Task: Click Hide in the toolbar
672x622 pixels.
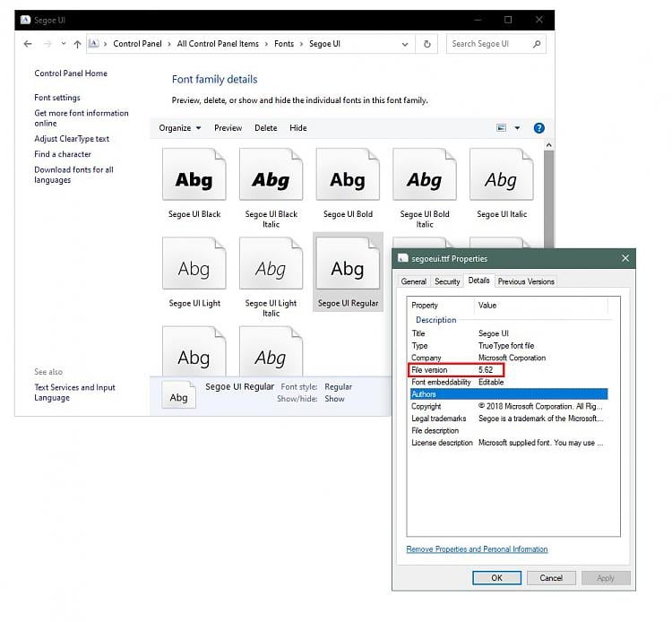Action: tap(297, 128)
